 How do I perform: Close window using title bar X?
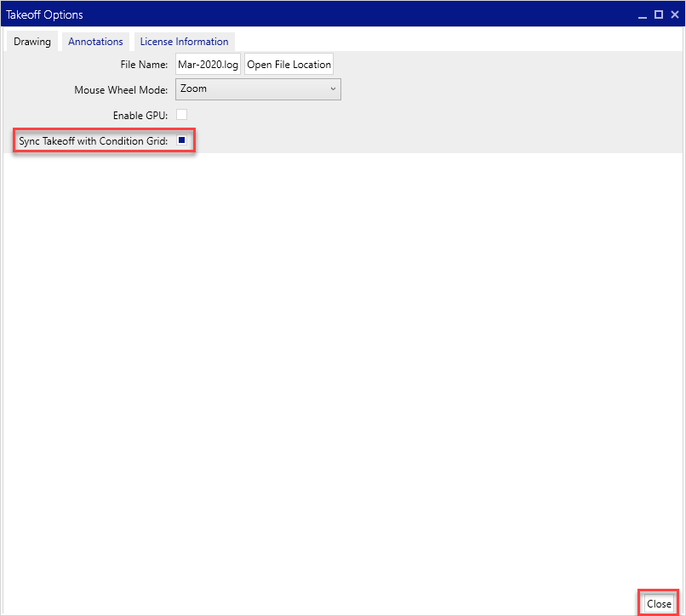tap(674, 14)
